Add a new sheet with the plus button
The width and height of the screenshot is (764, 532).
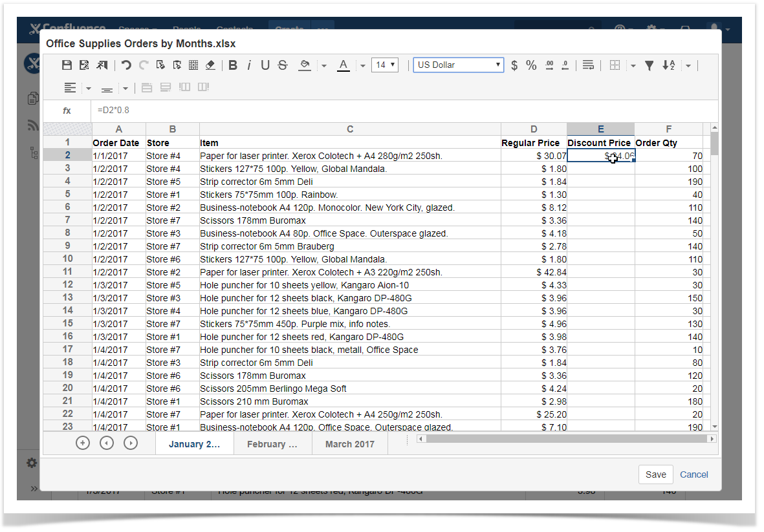point(83,443)
